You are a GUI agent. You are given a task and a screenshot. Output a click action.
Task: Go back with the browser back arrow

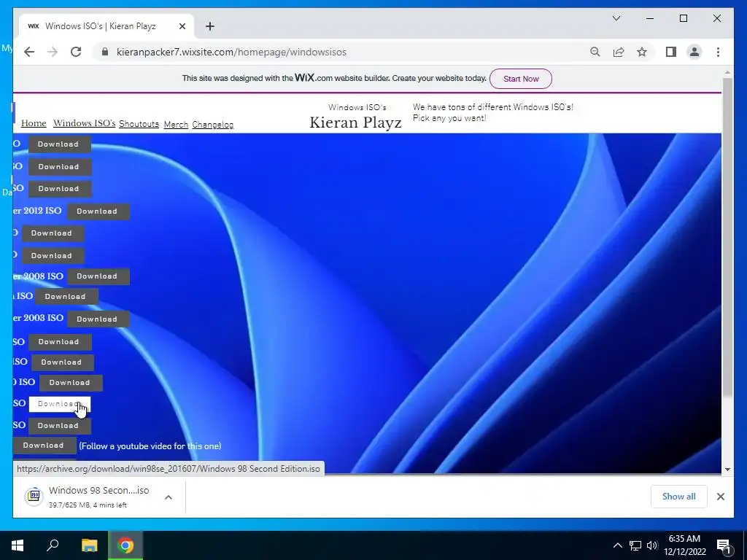(29, 52)
